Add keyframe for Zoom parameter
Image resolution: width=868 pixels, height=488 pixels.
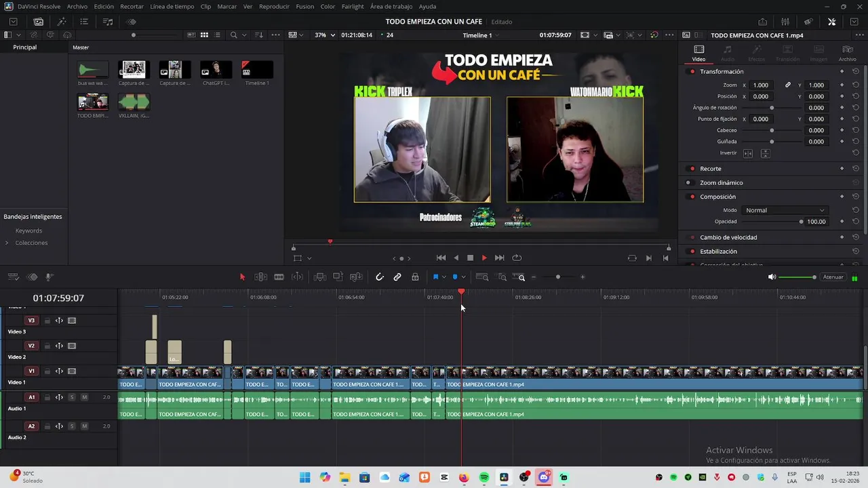coord(842,85)
